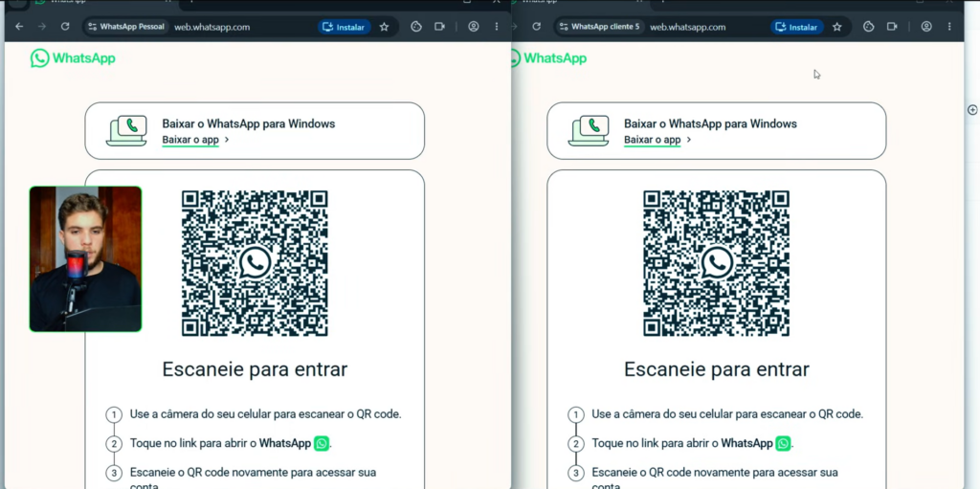Reload page in WhatsApp cliente 5 window

[x=536, y=26]
